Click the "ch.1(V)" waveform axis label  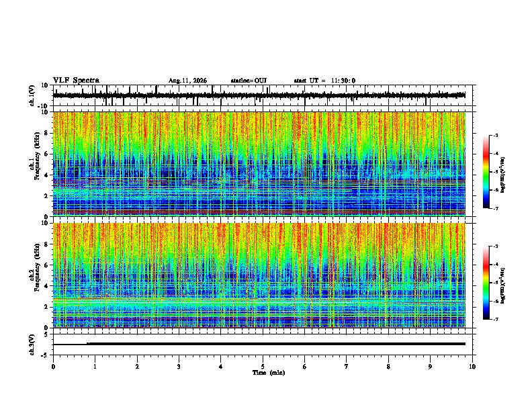pyautogui.click(x=32, y=95)
